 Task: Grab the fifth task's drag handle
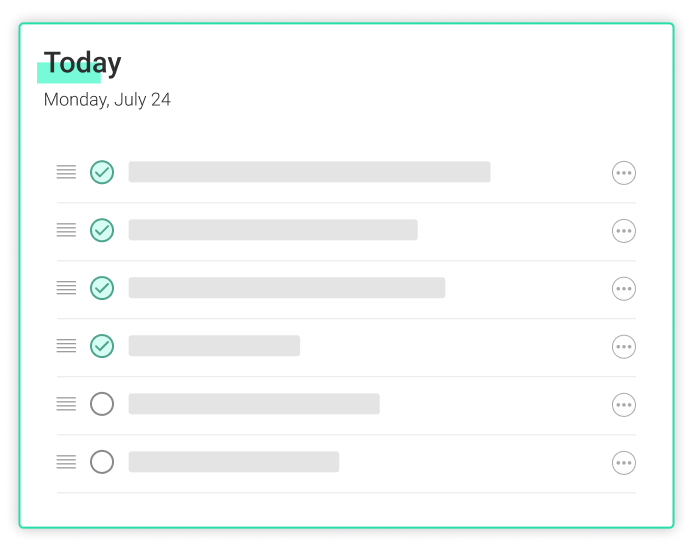pyautogui.click(x=66, y=404)
